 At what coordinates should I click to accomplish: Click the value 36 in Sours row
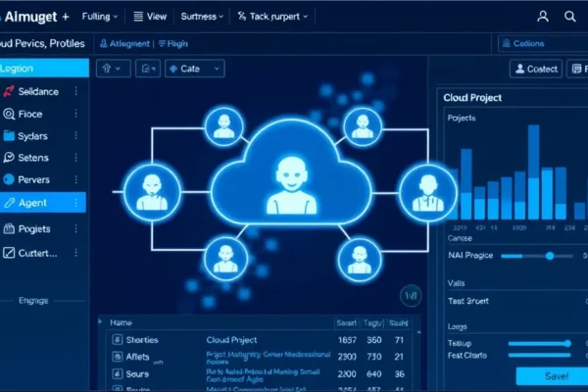(400, 374)
